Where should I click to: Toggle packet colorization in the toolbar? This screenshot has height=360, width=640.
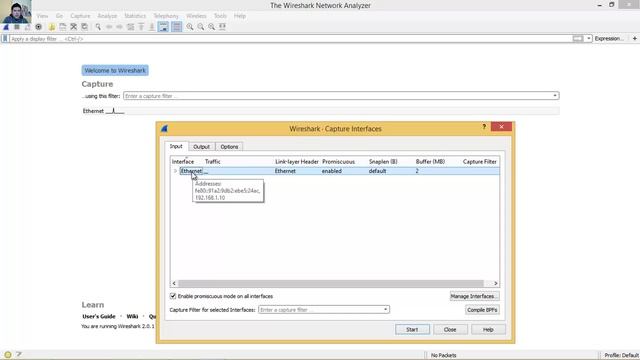click(x=177, y=27)
